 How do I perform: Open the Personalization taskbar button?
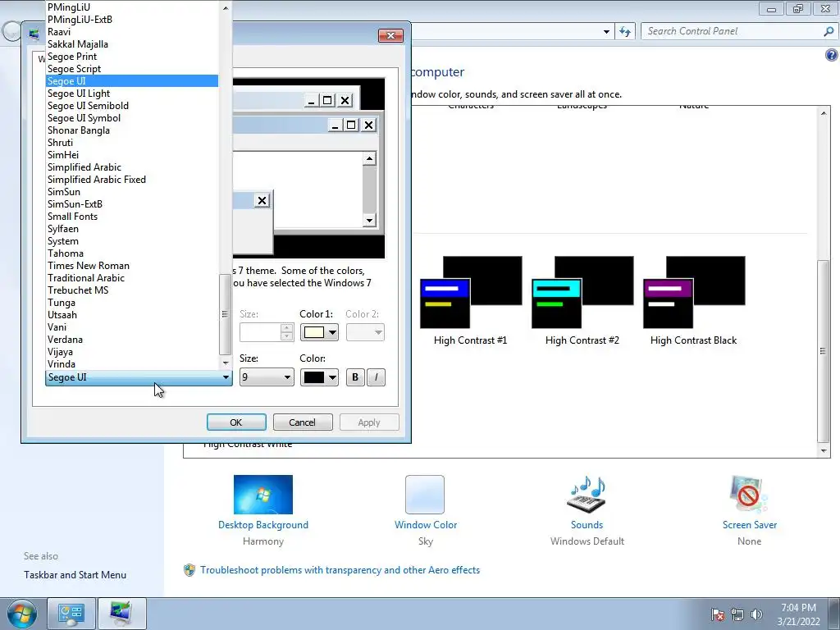click(x=121, y=614)
